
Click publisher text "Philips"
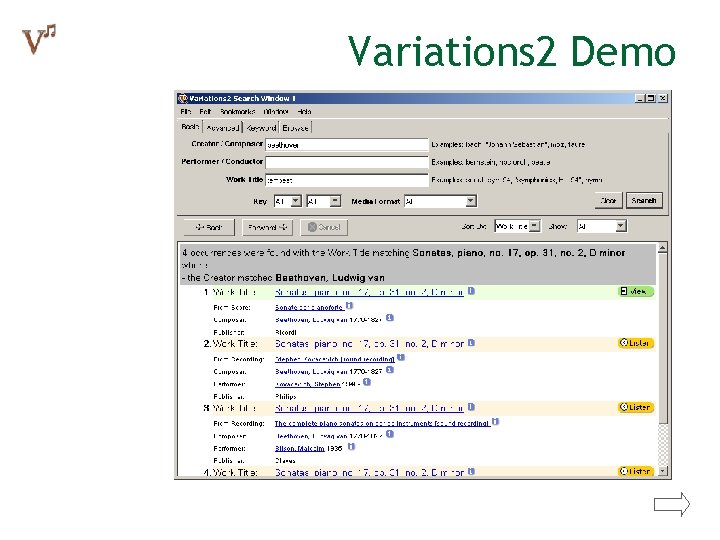pyautogui.click(x=286, y=396)
